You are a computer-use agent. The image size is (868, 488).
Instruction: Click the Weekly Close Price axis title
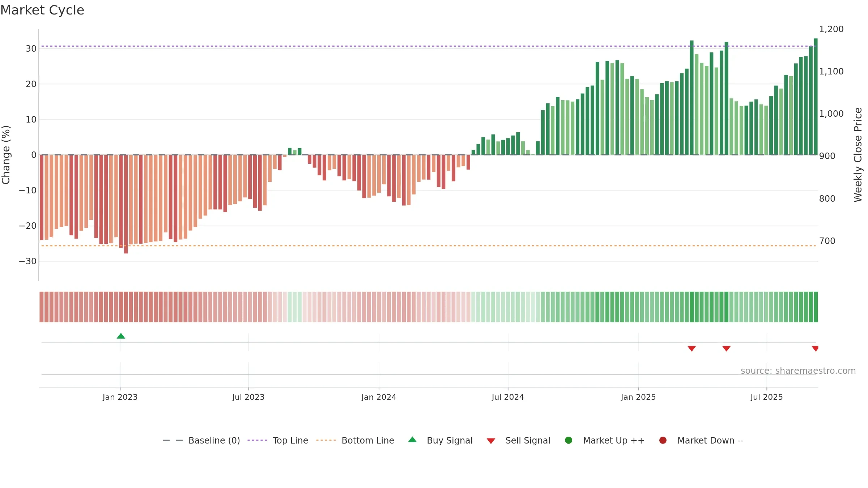(858, 155)
